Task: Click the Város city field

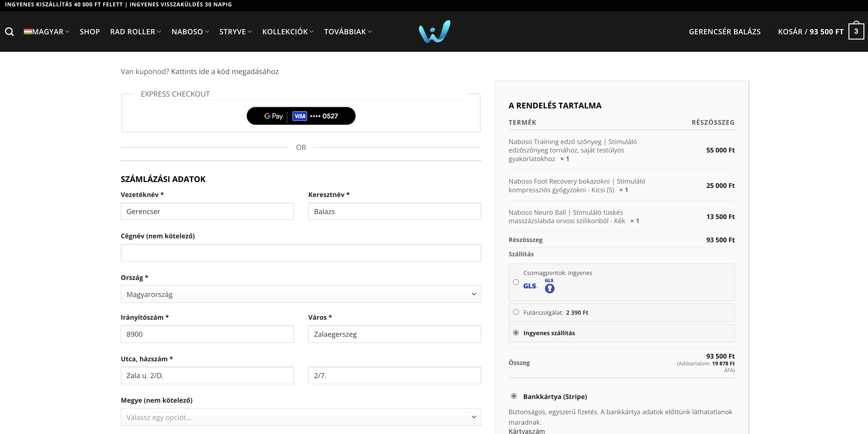Action: pyautogui.click(x=395, y=334)
